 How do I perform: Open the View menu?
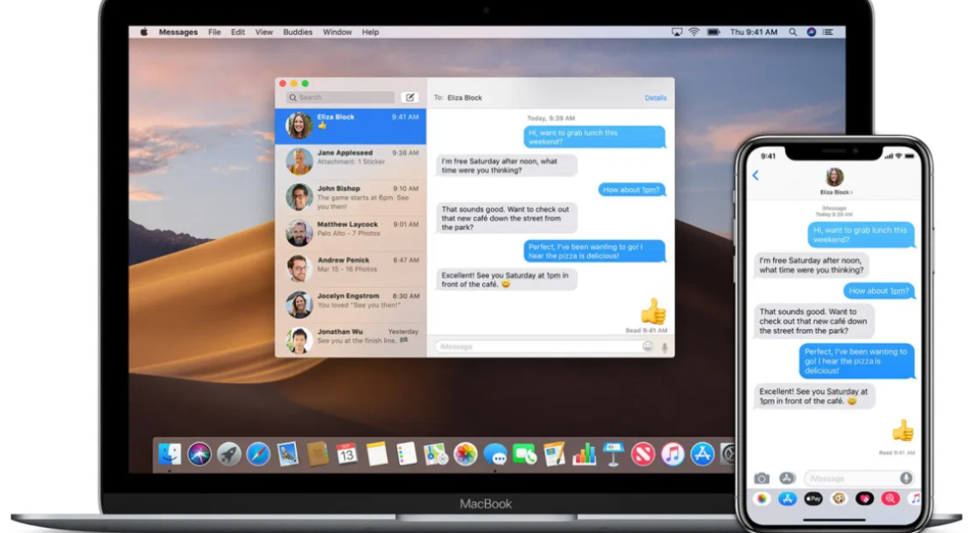pyautogui.click(x=264, y=32)
